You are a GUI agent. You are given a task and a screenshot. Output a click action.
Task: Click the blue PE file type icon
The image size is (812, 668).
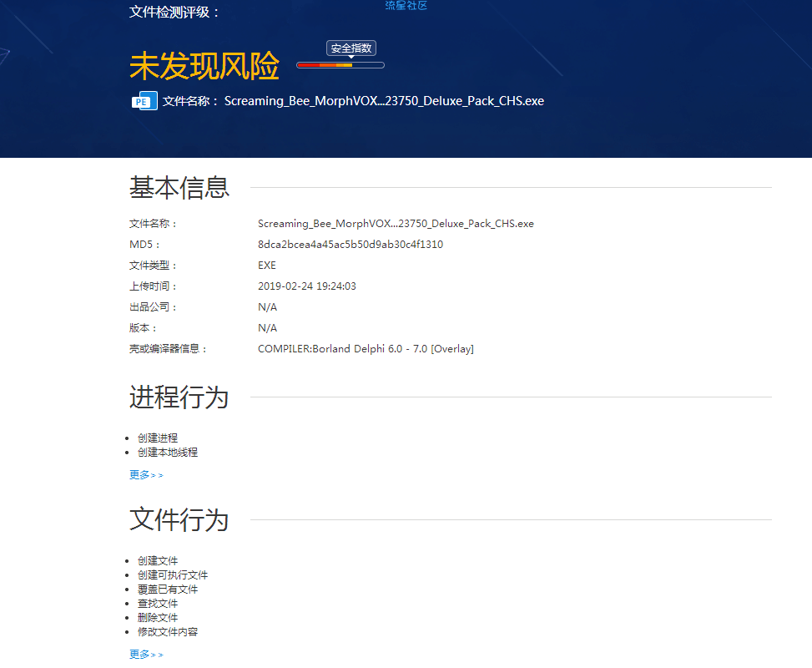pyautogui.click(x=144, y=100)
